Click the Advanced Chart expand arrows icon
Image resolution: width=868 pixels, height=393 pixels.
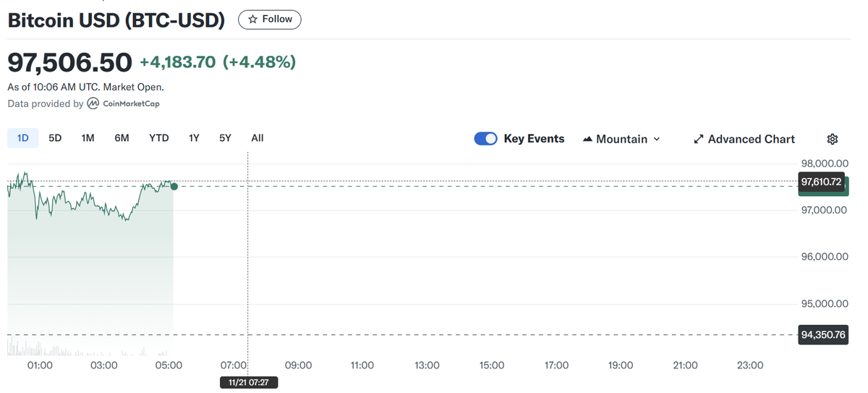tap(699, 139)
